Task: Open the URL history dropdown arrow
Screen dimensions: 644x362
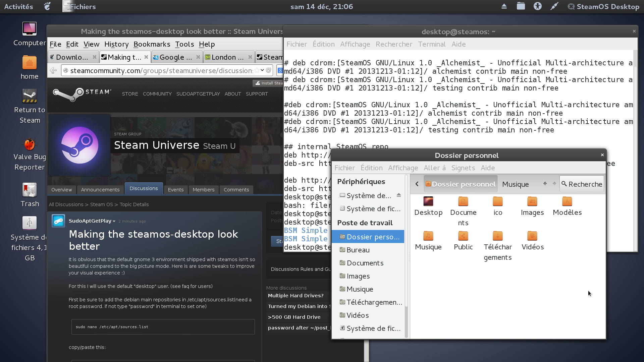Action: tap(262, 70)
